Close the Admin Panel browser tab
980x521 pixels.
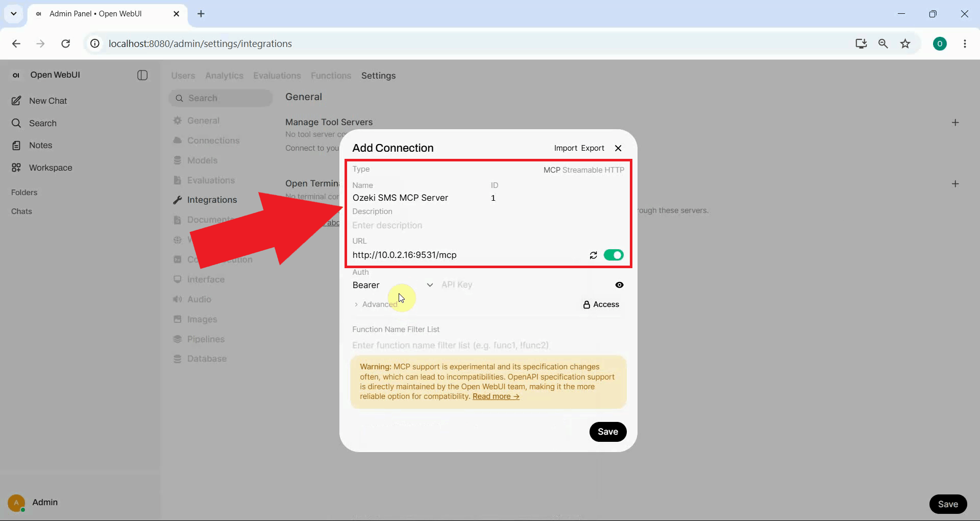coord(177,14)
